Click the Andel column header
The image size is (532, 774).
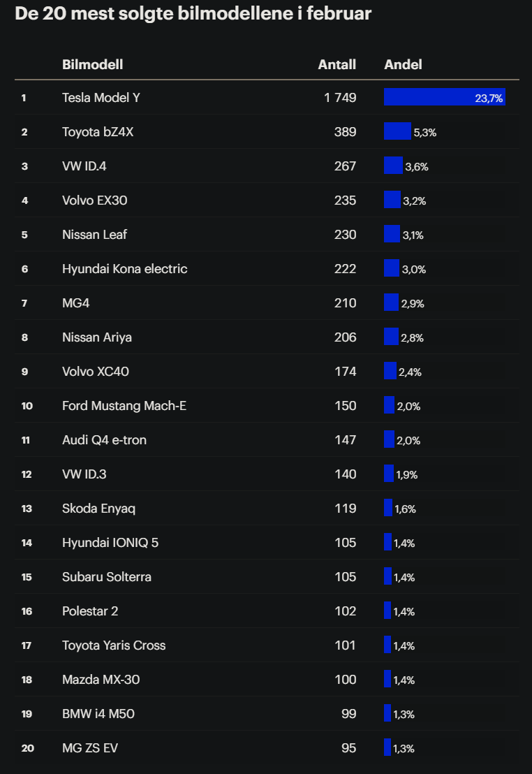403,65
